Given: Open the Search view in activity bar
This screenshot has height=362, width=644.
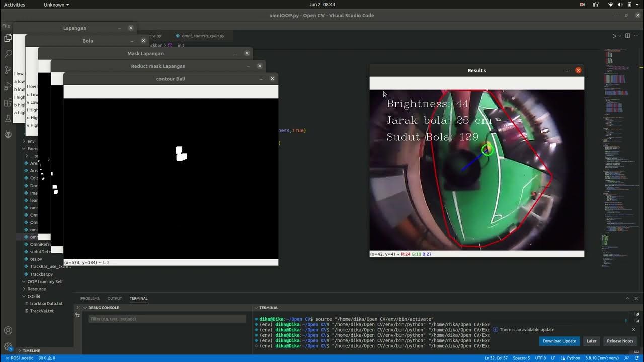Looking at the screenshot, I should (8, 53).
